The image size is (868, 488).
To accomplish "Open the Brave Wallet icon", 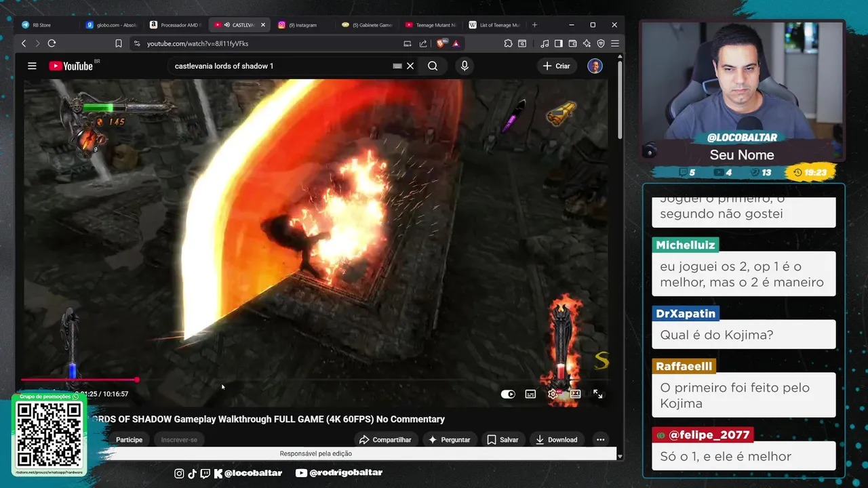I will (572, 43).
